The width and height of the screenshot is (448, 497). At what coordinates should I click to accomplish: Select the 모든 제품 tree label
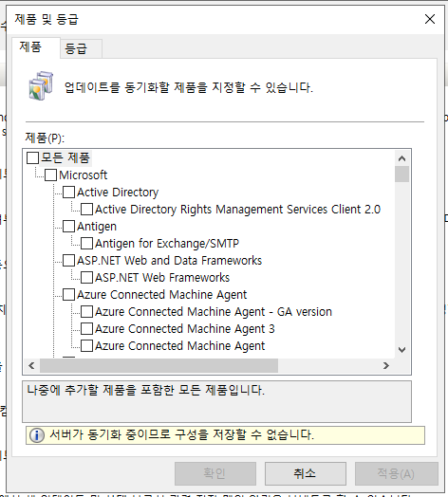(x=65, y=157)
